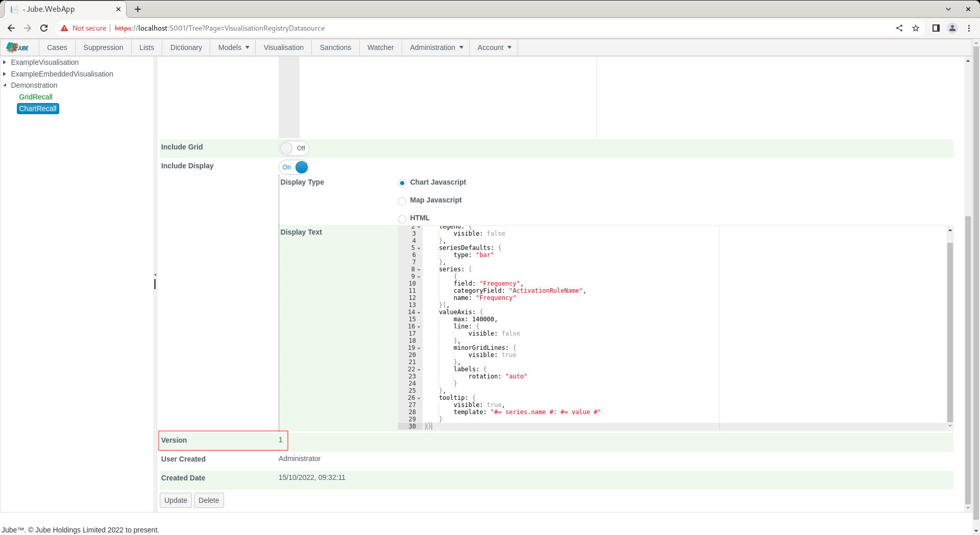The width and height of the screenshot is (980, 535).
Task: Click the "ActivationRuleName" string in code
Action: [546, 291]
